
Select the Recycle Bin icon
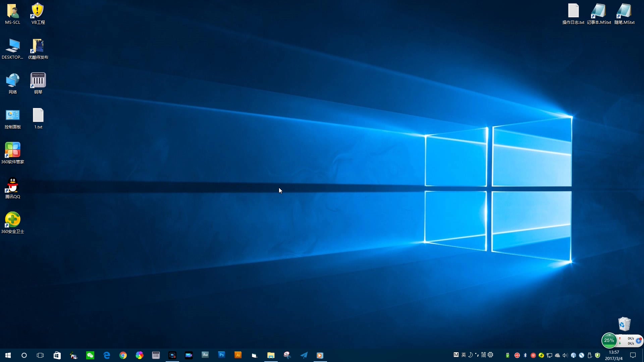click(624, 324)
